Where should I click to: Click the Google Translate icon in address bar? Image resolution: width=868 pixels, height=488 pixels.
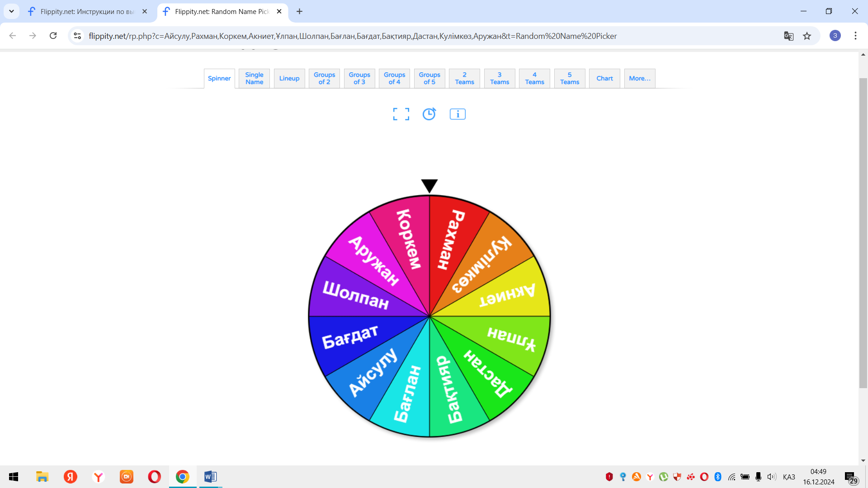click(x=788, y=36)
